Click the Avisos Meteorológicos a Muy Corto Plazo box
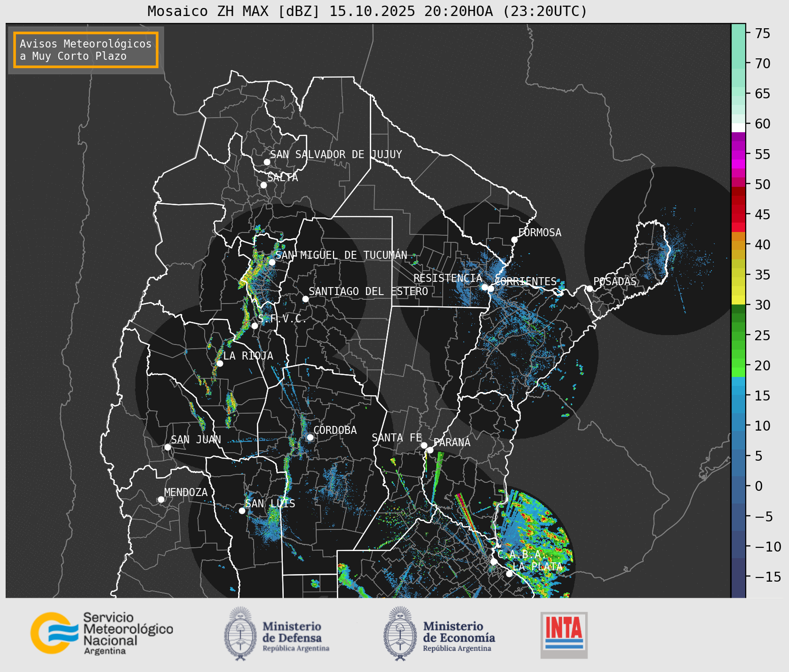Screen dimensions: 789x672 [x=86, y=50]
